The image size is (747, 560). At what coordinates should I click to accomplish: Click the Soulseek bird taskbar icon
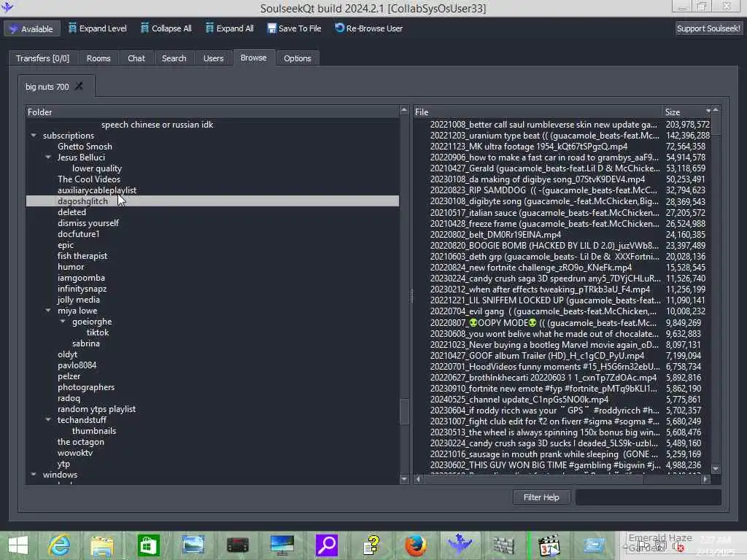click(x=460, y=545)
